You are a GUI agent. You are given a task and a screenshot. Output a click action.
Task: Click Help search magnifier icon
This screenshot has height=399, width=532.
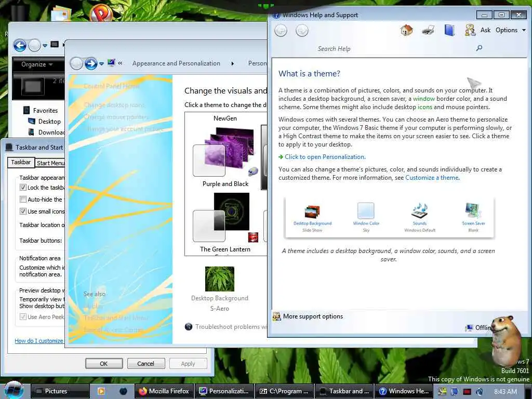coord(479,48)
